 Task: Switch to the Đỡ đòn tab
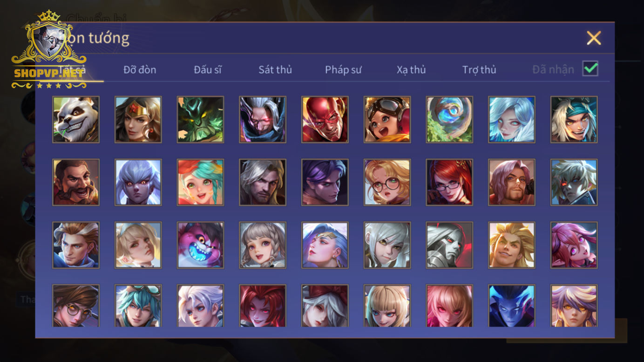point(140,70)
